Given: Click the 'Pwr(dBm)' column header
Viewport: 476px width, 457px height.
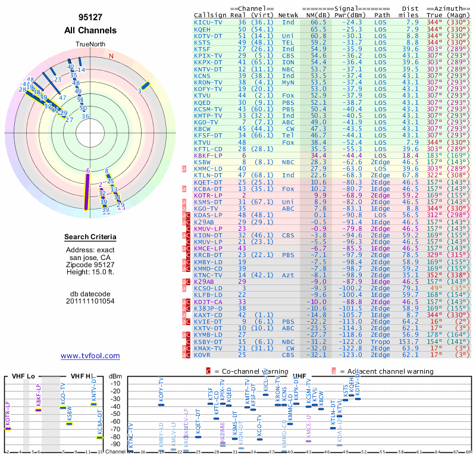Looking at the screenshot, I should pos(350,15).
